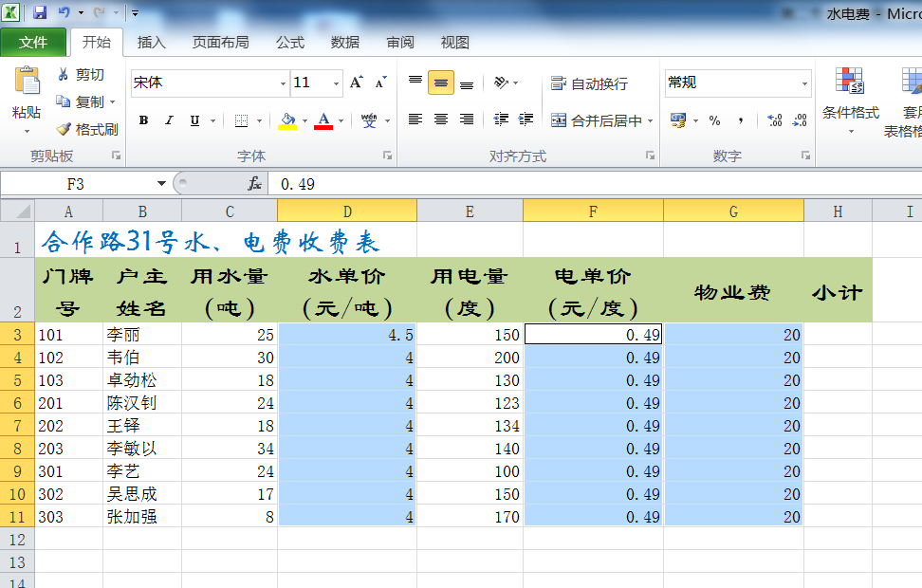Image resolution: width=922 pixels, height=588 pixels.
Task: Click the Insert Function fx icon
Action: click(254, 183)
